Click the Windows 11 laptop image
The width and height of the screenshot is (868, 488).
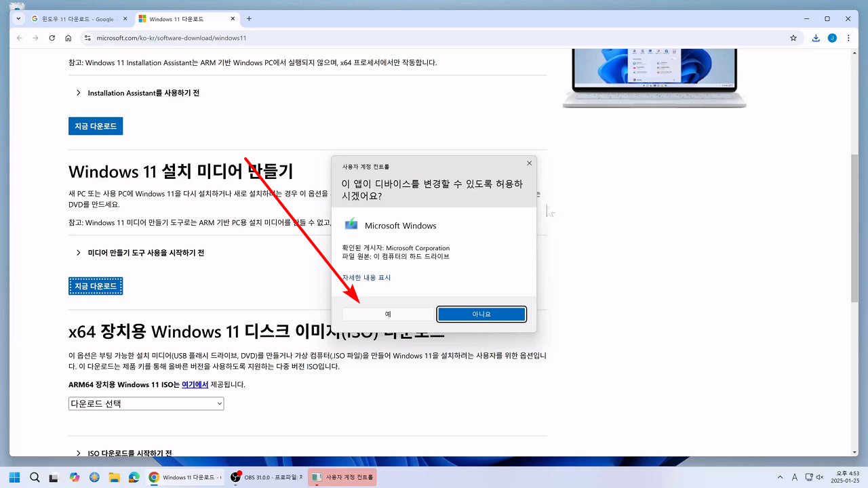pyautogui.click(x=654, y=77)
